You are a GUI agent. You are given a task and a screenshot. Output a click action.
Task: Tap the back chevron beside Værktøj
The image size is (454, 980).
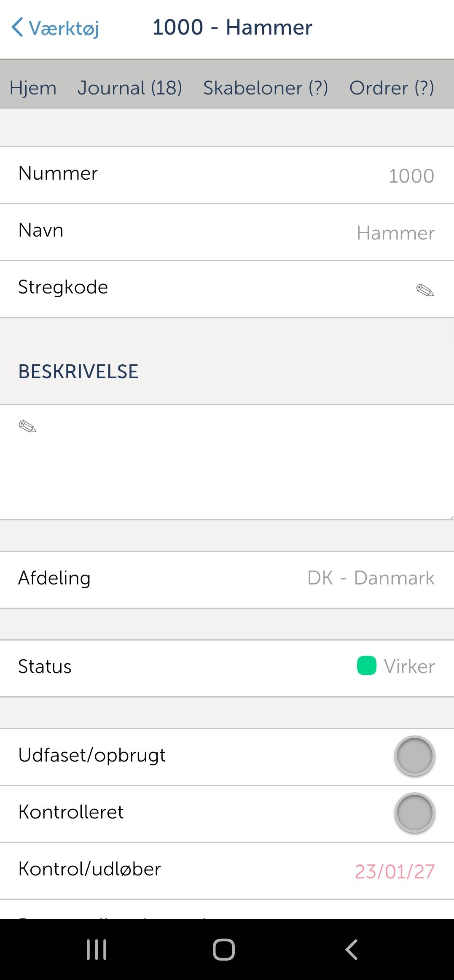point(17,28)
